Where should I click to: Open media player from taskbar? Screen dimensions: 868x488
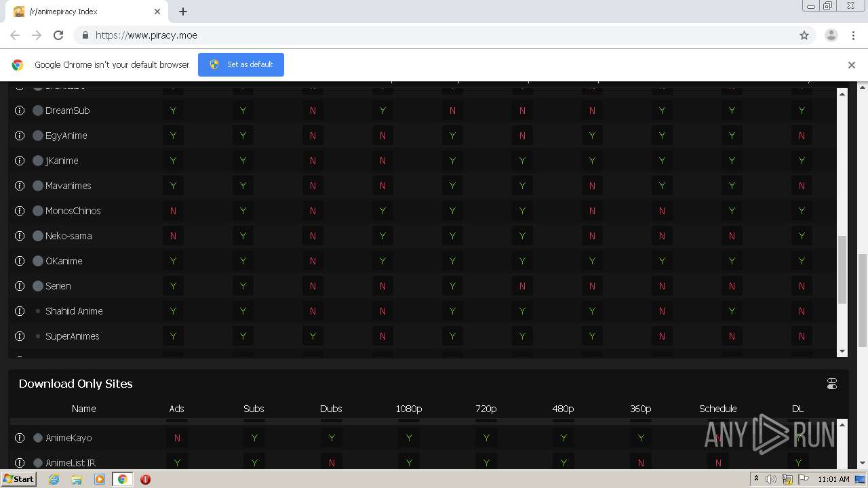[100, 479]
